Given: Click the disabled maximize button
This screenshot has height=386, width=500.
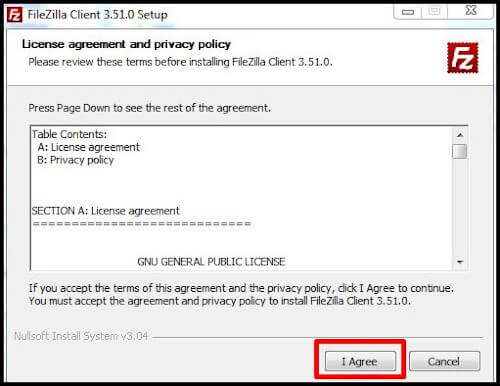Looking at the screenshot, I should pos(434,12).
